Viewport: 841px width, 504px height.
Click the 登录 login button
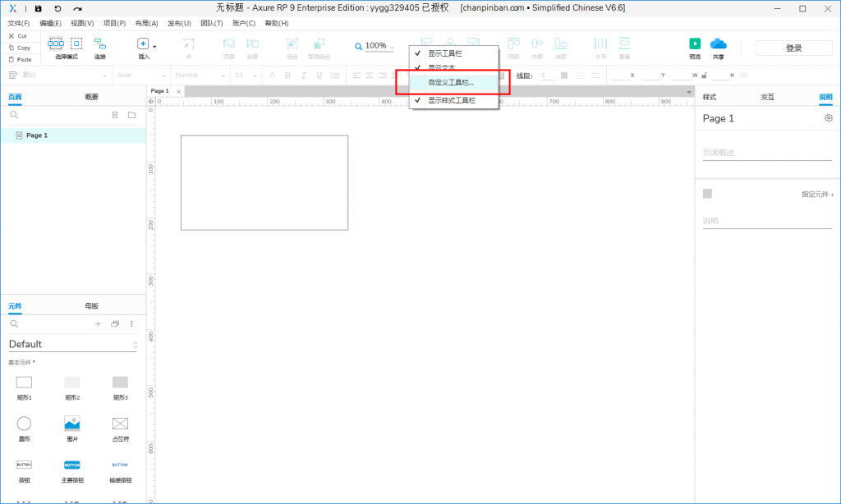pyautogui.click(x=793, y=48)
